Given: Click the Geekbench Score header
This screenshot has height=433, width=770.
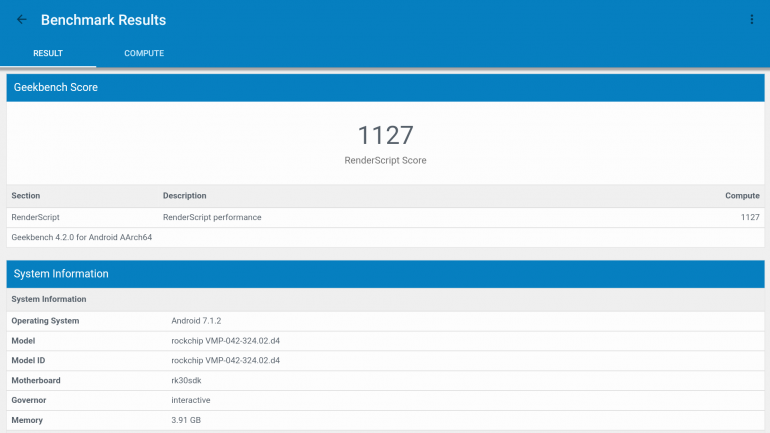Looking at the screenshot, I should (56, 87).
